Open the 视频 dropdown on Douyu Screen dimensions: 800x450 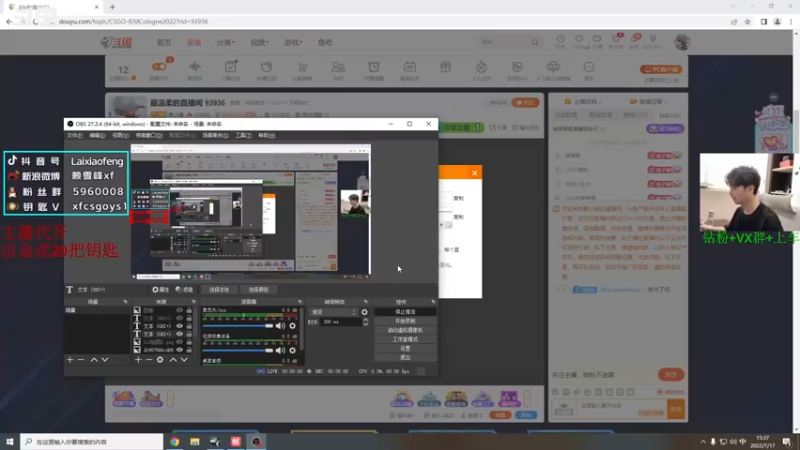point(259,42)
